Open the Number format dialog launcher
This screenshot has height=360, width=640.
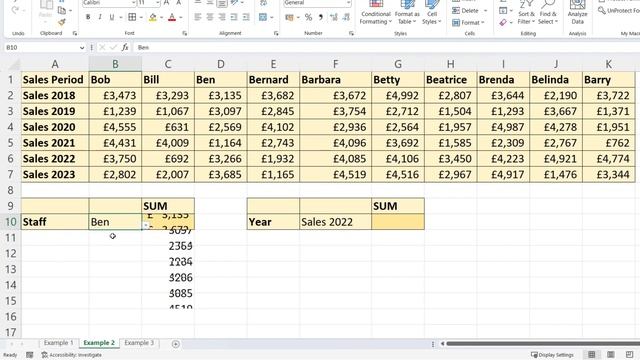tap(351, 33)
